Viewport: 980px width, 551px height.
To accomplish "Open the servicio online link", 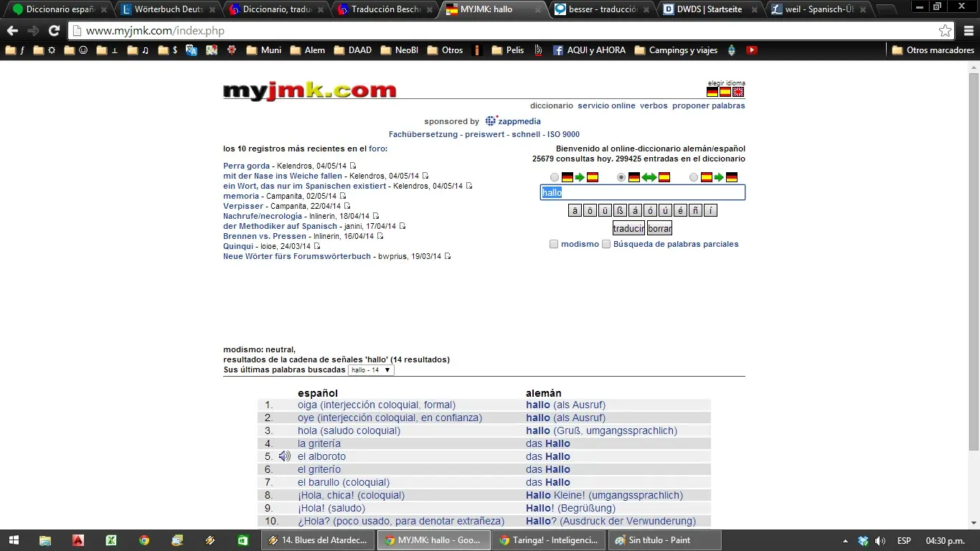I will (606, 105).
